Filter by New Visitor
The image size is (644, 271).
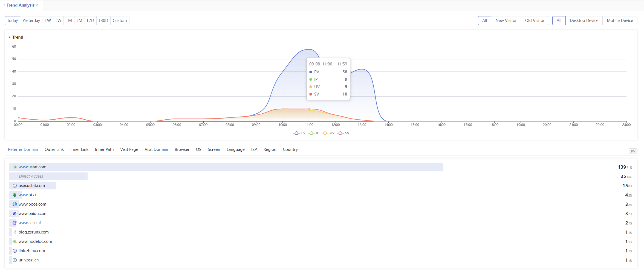click(x=506, y=21)
